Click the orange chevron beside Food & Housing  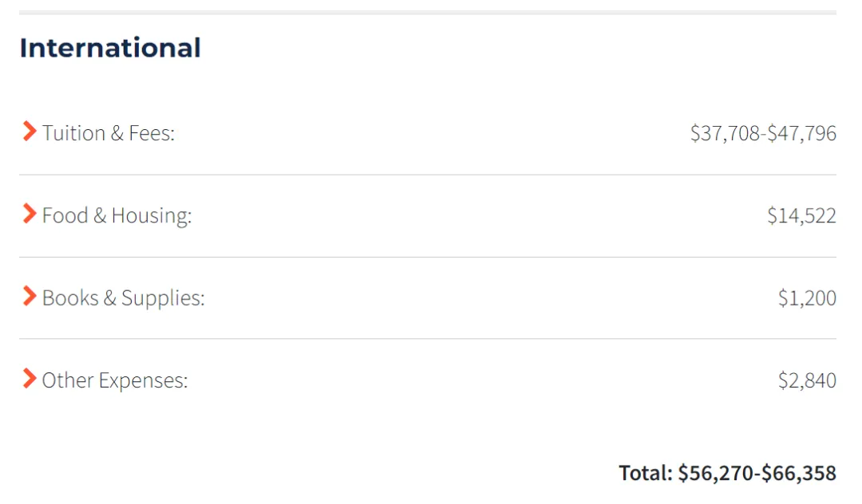point(30,214)
